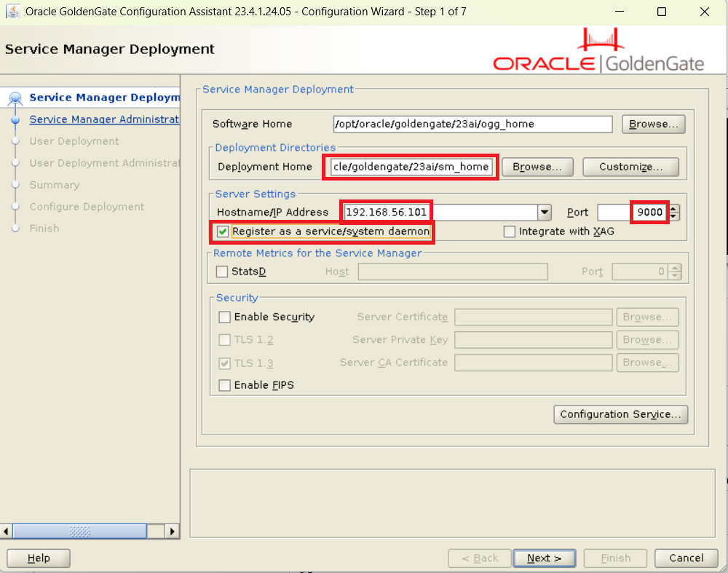Increment the Port value with up arrow
The height and width of the screenshot is (573, 728).
click(x=674, y=208)
